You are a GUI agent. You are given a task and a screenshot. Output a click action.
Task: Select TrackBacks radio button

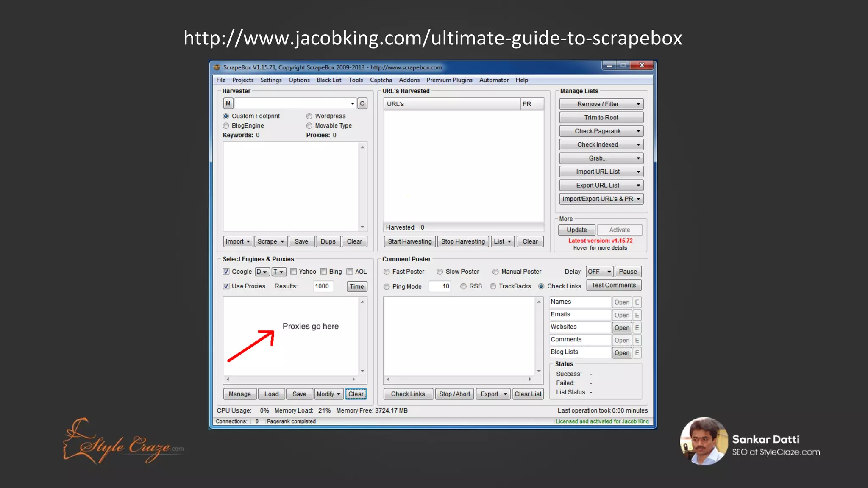pyautogui.click(x=493, y=286)
